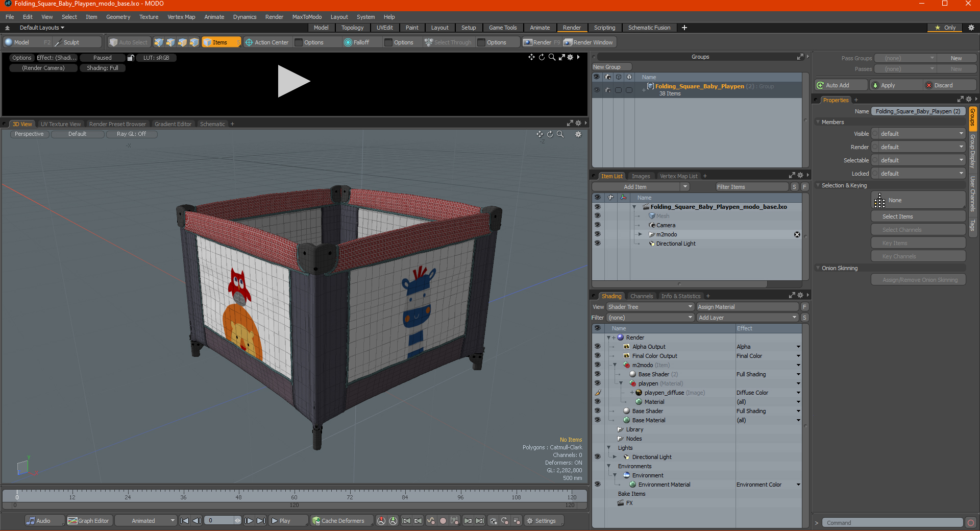
Task: Open the Vertex Map menu
Action: coord(181,17)
